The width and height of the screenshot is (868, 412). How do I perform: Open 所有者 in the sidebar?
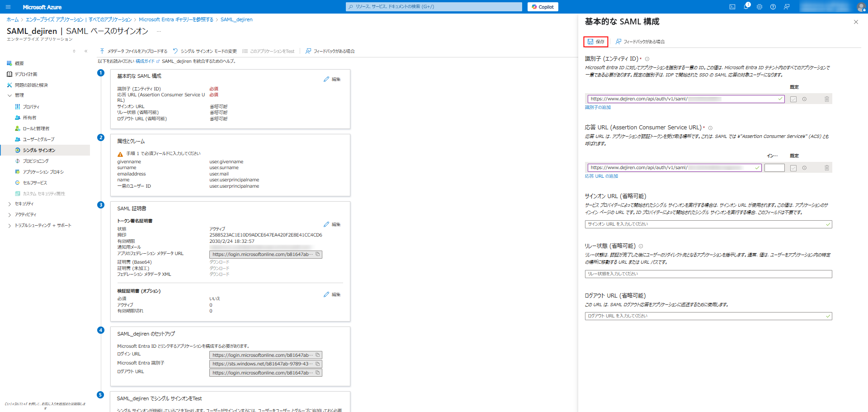[29, 118]
